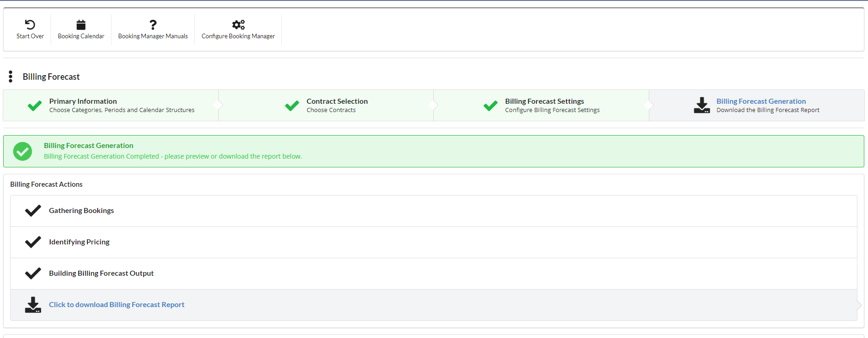The height and width of the screenshot is (338, 868).
Task: Click the arrow at the end of the download row
Action: (x=859, y=305)
